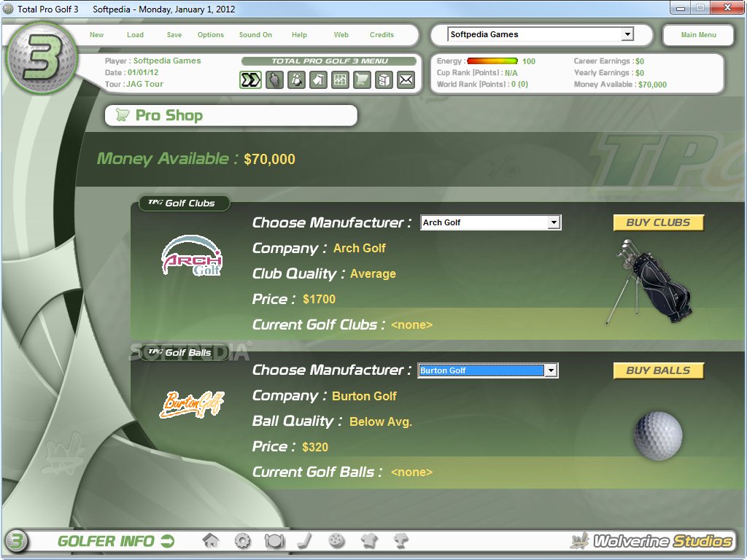Click the TPG Golf Balls section tab
Image resolution: width=747 pixels, height=560 pixels.
point(183,352)
